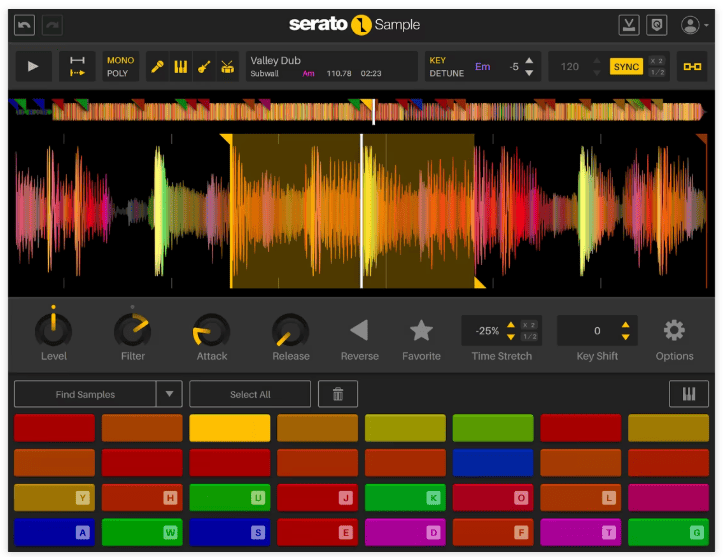This screenshot has height=557, width=723.
Task: Click the 120 BPM tempo field
Action: click(570, 67)
